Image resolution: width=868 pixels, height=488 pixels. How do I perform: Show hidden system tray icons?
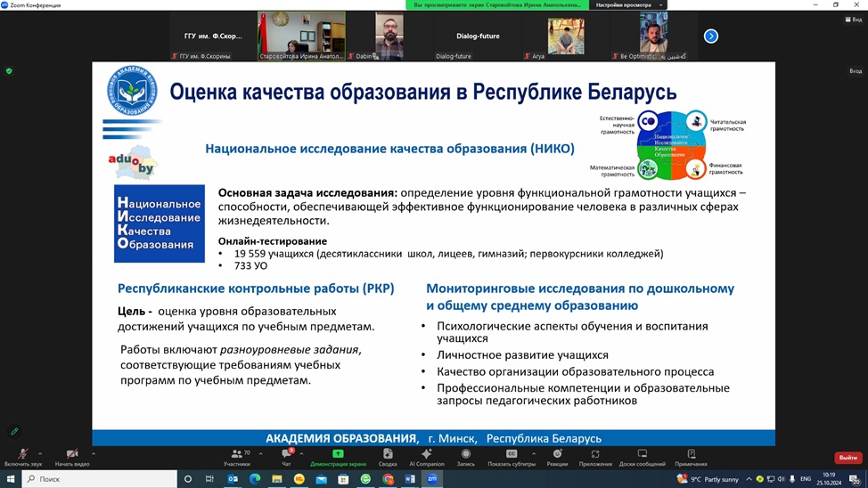coord(749,479)
